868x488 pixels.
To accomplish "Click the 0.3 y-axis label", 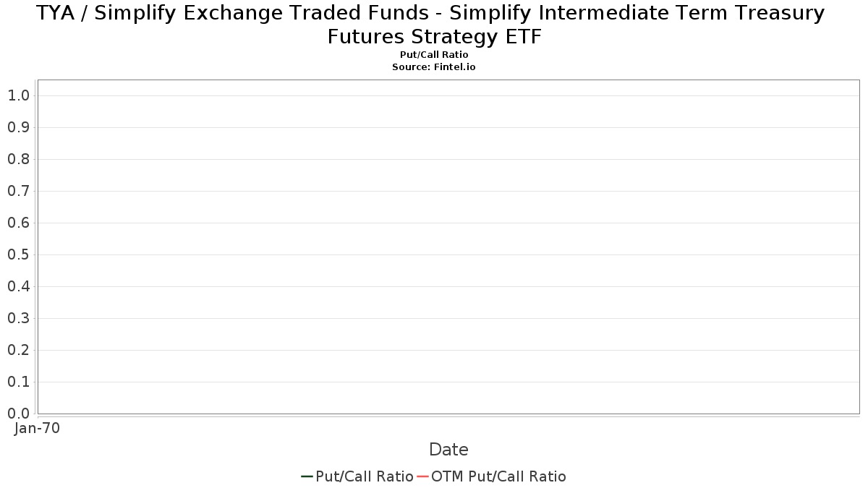I will click(18, 318).
